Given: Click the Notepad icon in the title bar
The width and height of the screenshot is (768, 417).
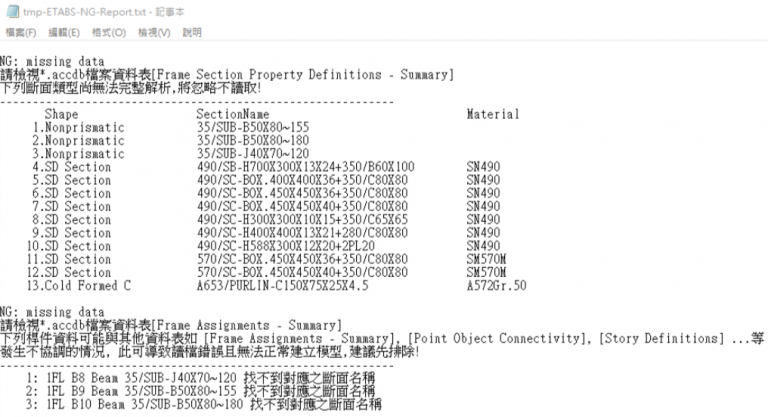Looking at the screenshot, I should point(11,10).
